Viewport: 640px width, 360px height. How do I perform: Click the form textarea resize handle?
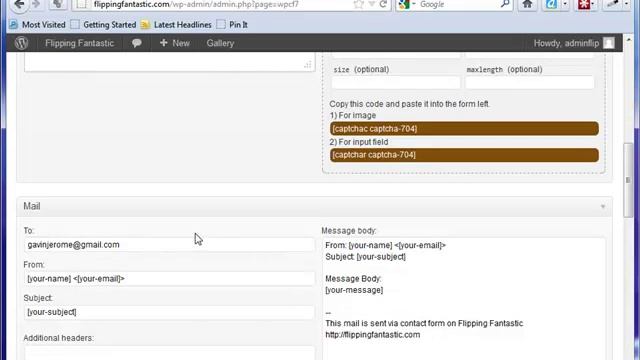pos(308,65)
